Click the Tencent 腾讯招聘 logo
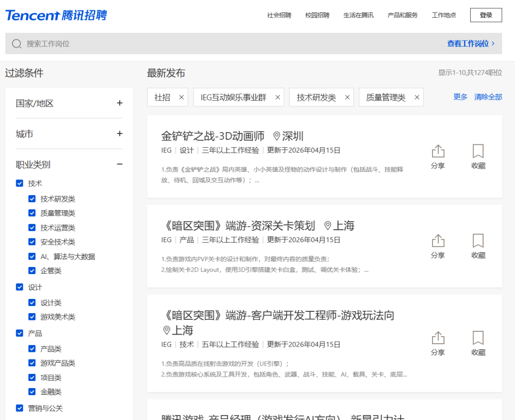This screenshot has height=420, width=515. pyautogui.click(x=57, y=15)
